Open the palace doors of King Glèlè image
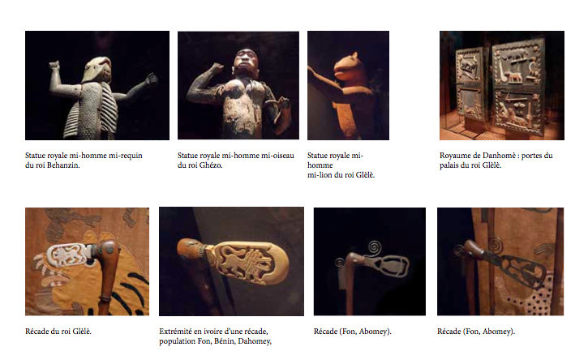588x364 pixels. [502, 85]
